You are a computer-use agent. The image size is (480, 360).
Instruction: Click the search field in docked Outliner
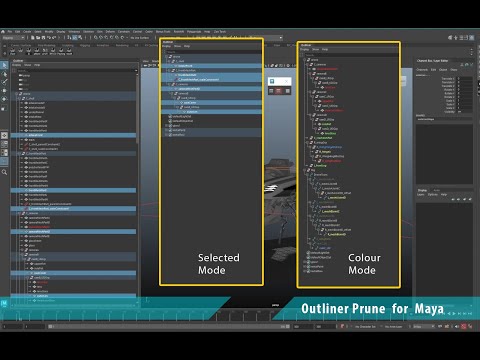75,71
